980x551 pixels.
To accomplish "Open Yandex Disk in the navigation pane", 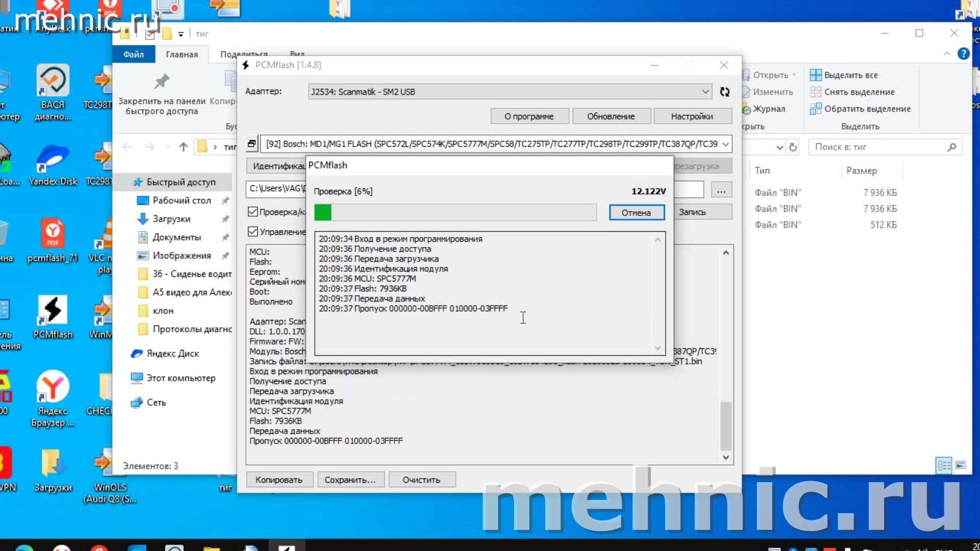I will pyautogui.click(x=166, y=354).
